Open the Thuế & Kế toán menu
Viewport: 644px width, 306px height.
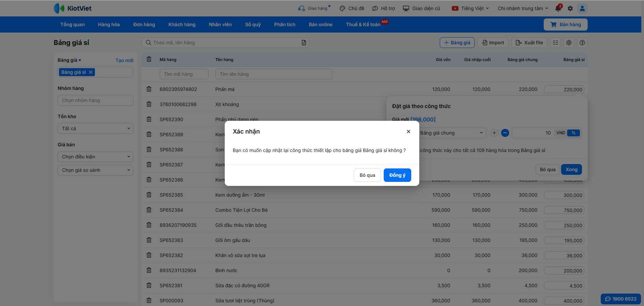pos(363,24)
